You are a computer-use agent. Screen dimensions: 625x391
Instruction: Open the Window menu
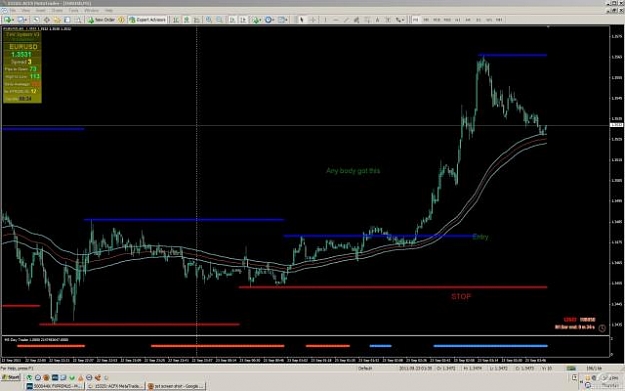(x=91, y=10)
